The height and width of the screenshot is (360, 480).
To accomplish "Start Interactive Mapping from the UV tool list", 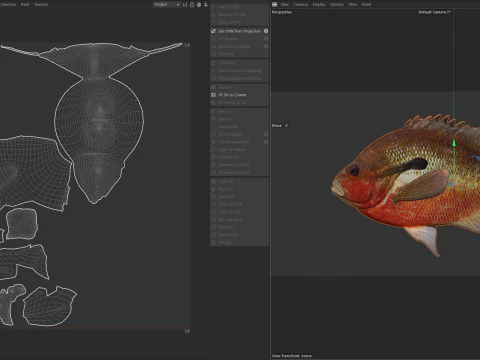I will (x=240, y=71).
